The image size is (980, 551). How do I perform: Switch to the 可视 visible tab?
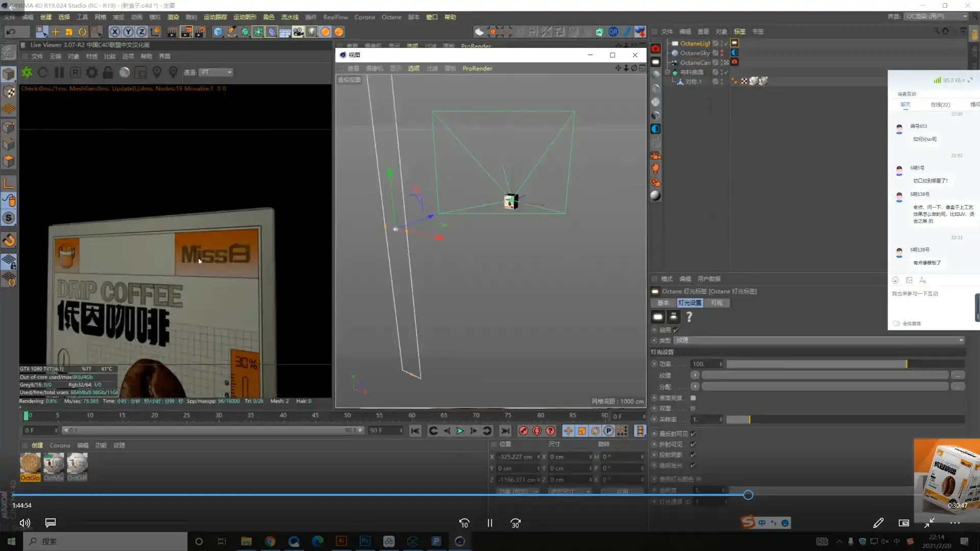pyautogui.click(x=717, y=303)
